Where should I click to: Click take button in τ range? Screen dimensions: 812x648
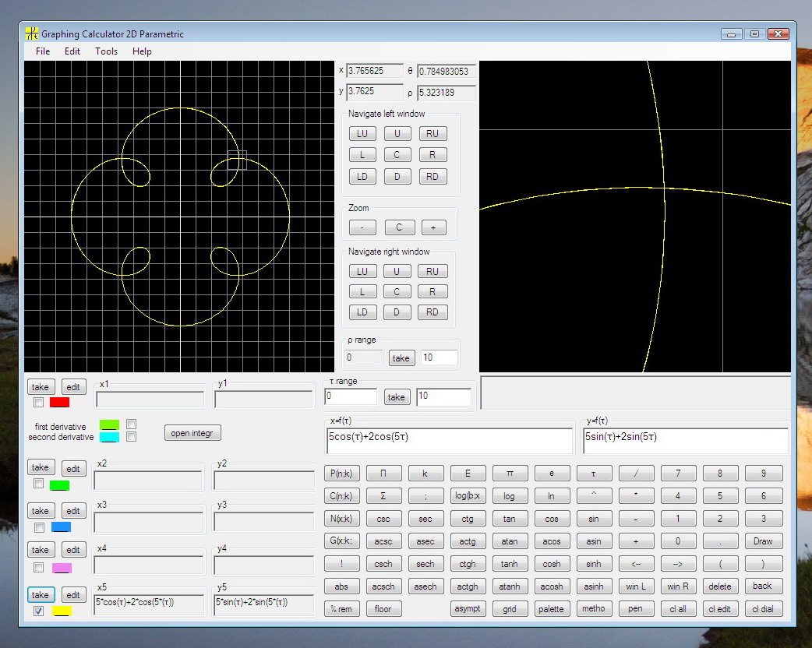(x=396, y=397)
